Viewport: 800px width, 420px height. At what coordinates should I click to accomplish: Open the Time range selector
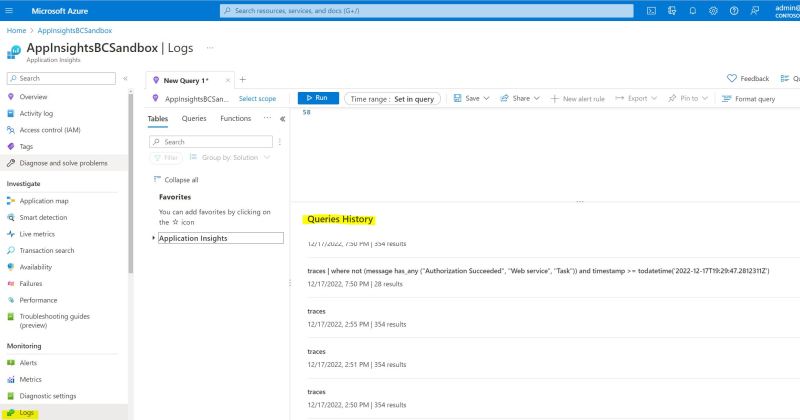coord(392,99)
